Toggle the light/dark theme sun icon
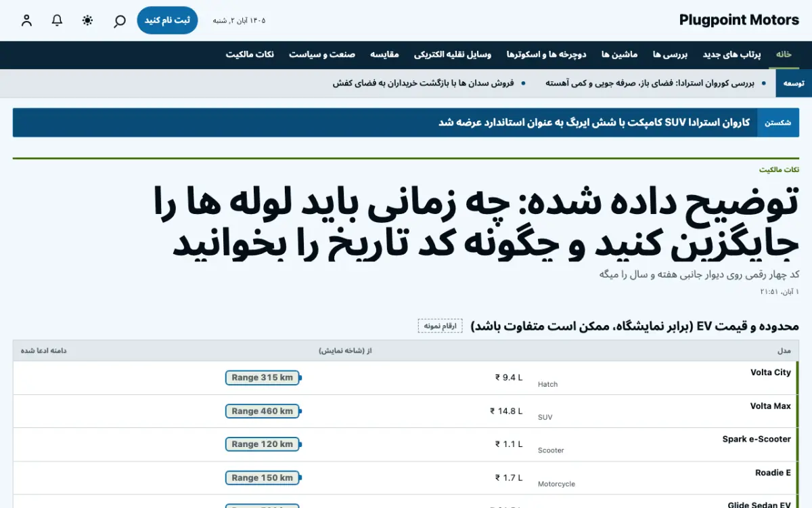The height and width of the screenshot is (508, 812). (x=87, y=20)
